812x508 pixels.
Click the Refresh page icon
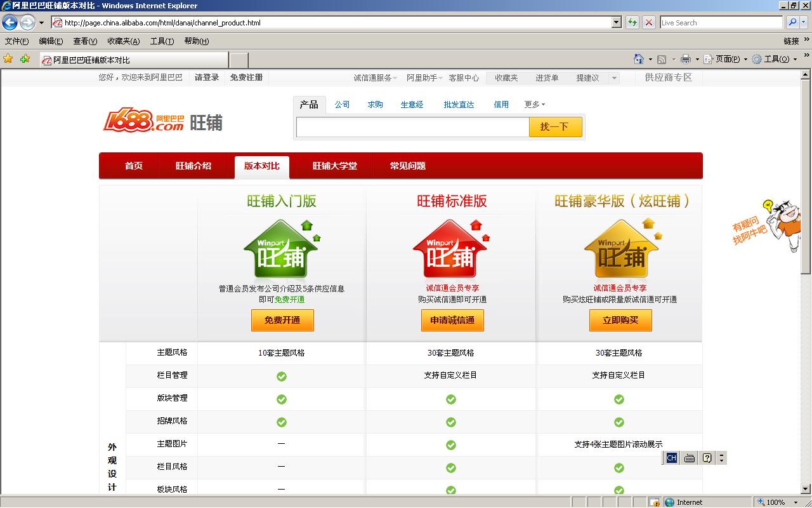pyautogui.click(x=632, y=23)
